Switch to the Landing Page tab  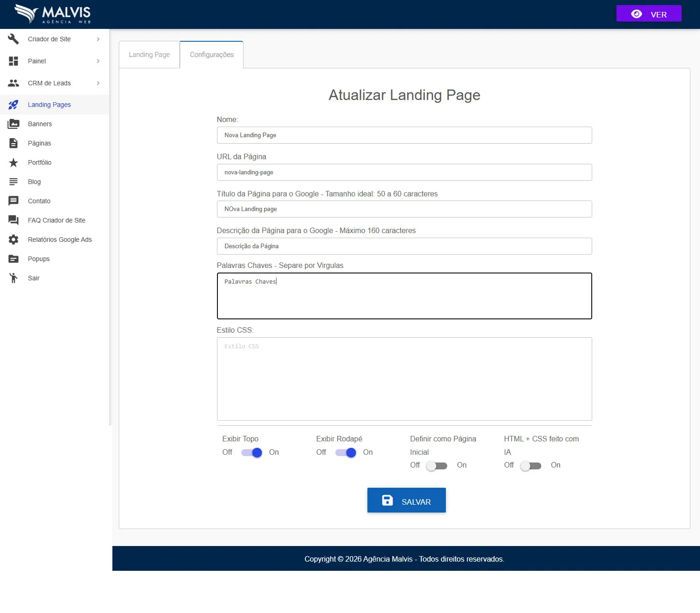pos(149,54)
